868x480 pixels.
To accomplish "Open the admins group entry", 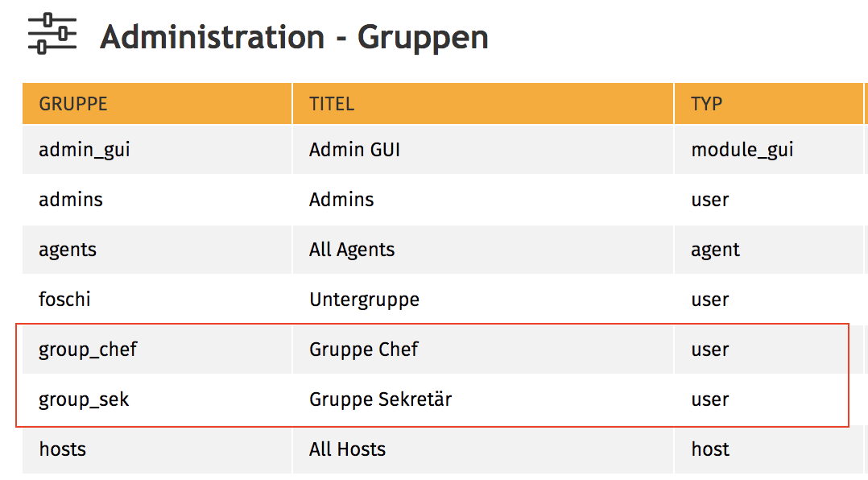I will point(71,200).
